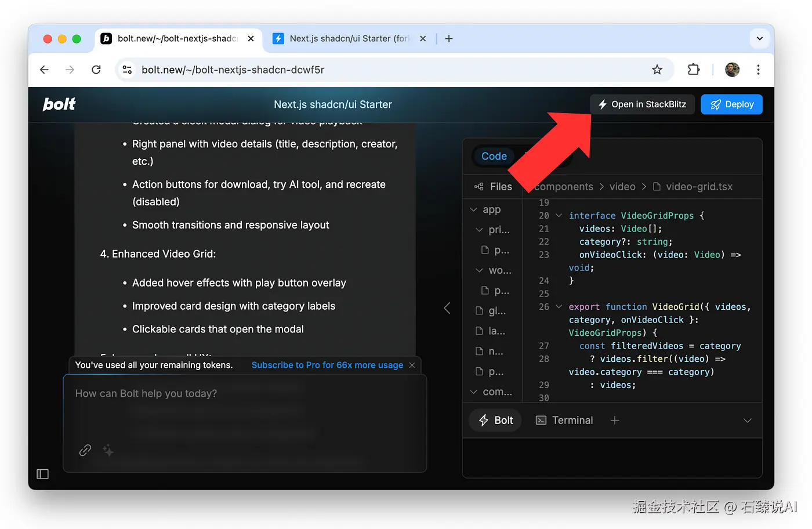Viewport: 812px width, 529px height.
Task: Open Chrome three-dot menu
Action: point(758,70)
